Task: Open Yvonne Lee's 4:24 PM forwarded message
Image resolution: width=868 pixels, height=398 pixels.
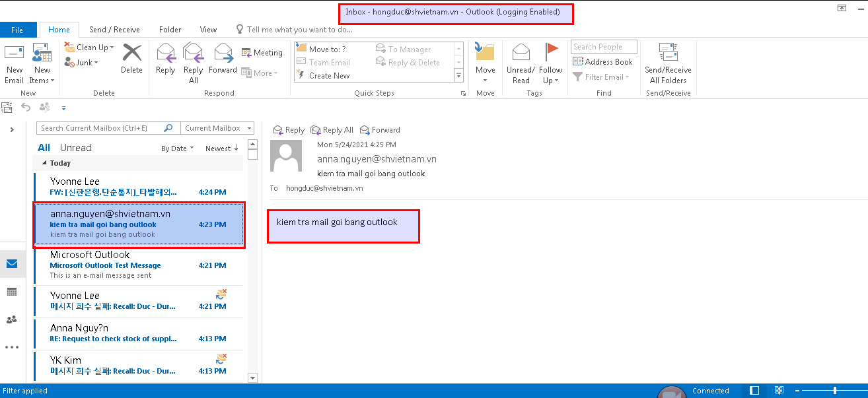Action: pos(139,187)
